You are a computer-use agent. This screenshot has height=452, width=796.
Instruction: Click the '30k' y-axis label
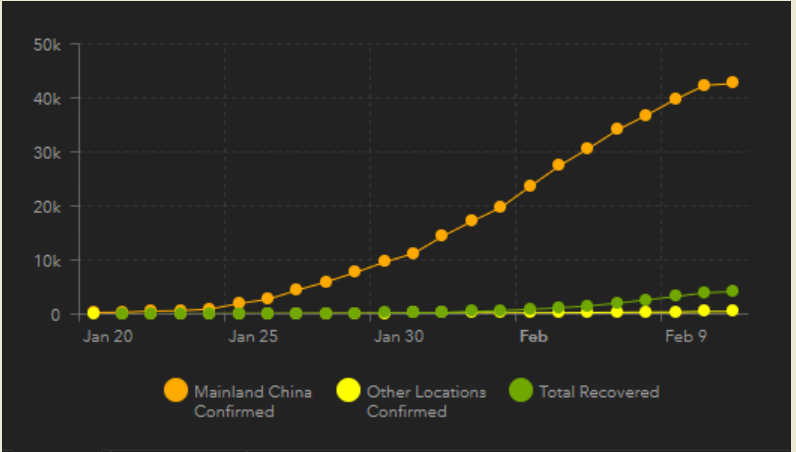point(47,153)
